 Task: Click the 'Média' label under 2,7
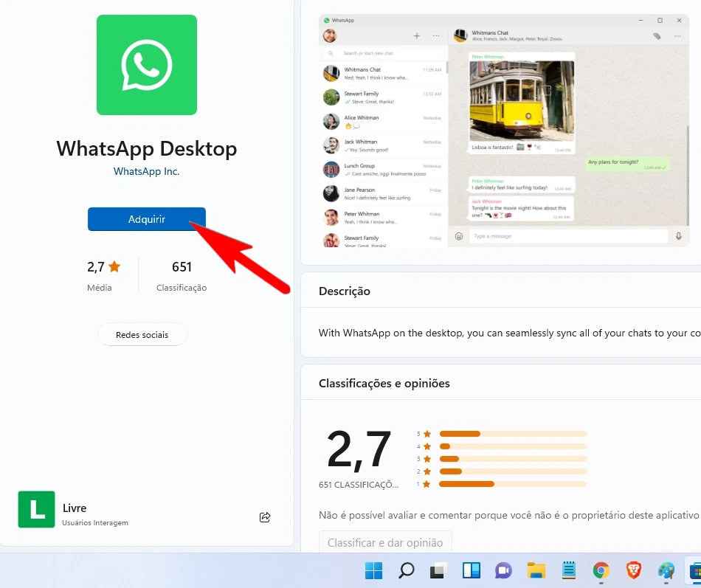point(100,288)
